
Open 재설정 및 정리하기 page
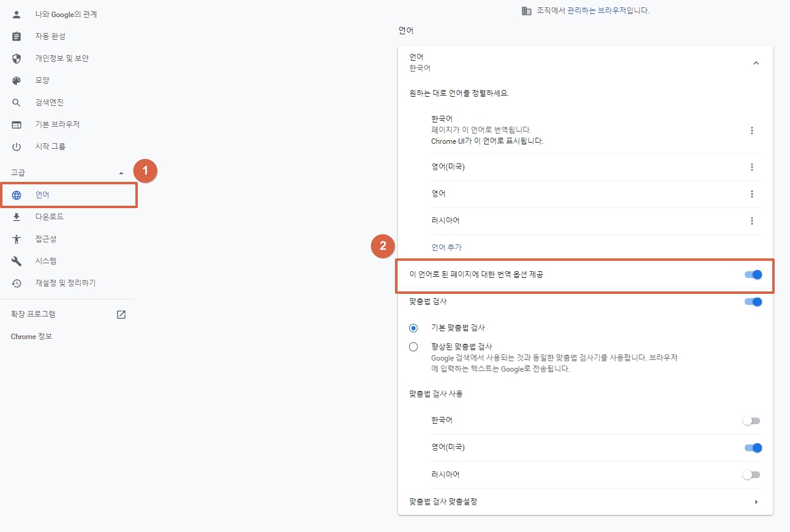(66, 283)
